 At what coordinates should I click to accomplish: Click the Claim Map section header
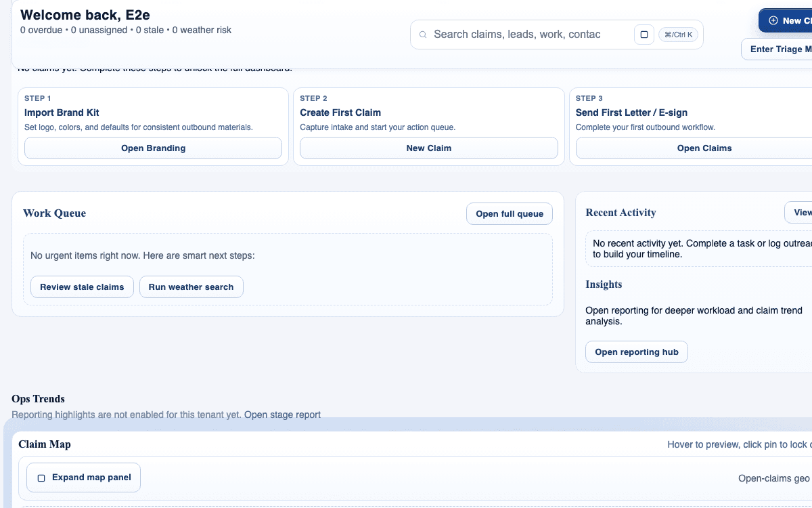point(45,444)
